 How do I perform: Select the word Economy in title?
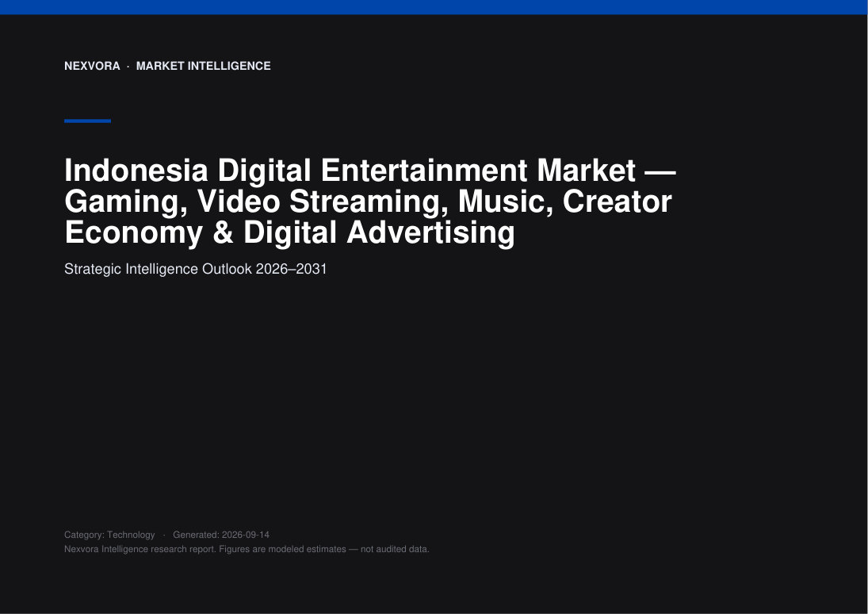(x=133, y=232)
